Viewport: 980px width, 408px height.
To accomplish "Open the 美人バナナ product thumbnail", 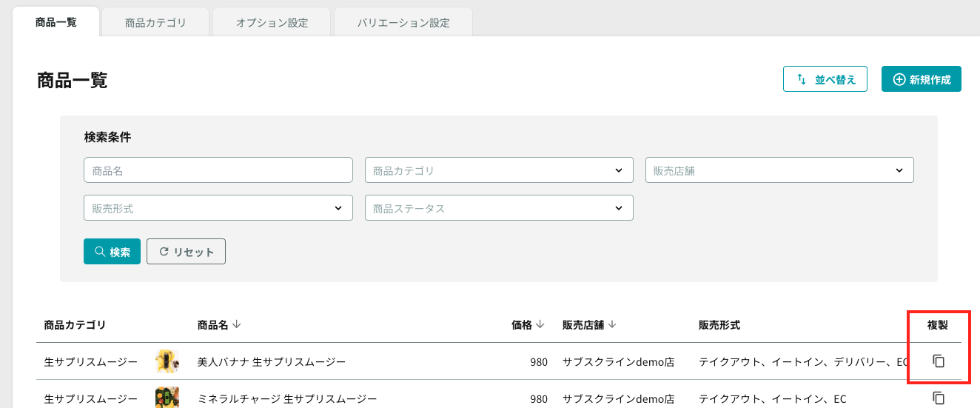I will coord(167,361).
